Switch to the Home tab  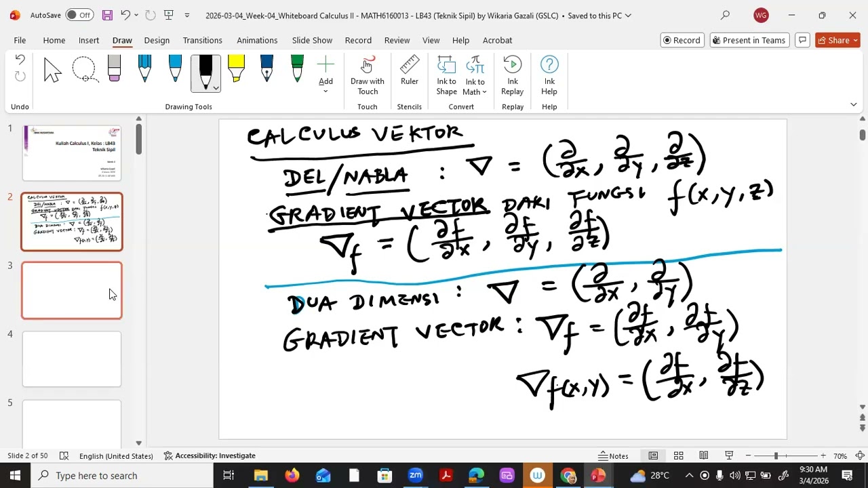(x=54, y=40)
